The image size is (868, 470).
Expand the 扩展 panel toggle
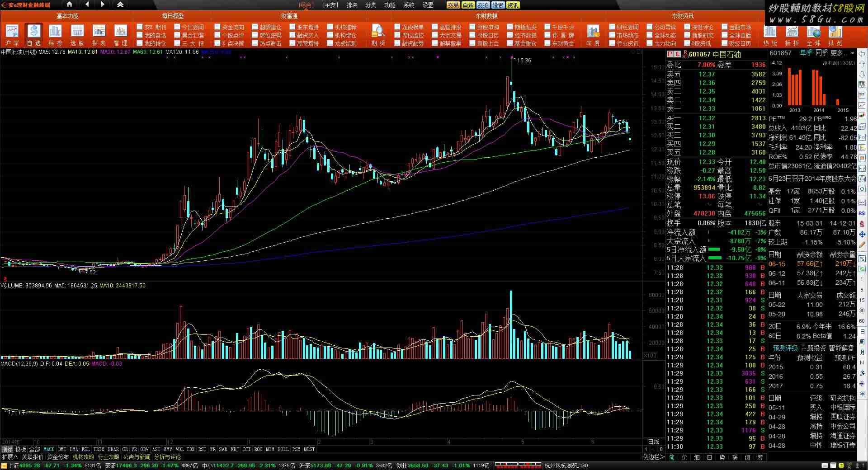9,457
